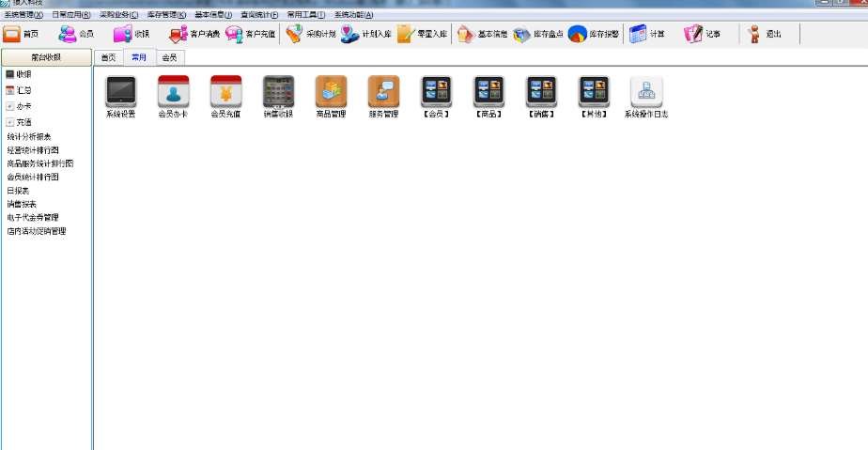Viewport: 868px width, 450px height.
Task: Select 统计分析报表 in left sidebar
Action: coord(28,136)
